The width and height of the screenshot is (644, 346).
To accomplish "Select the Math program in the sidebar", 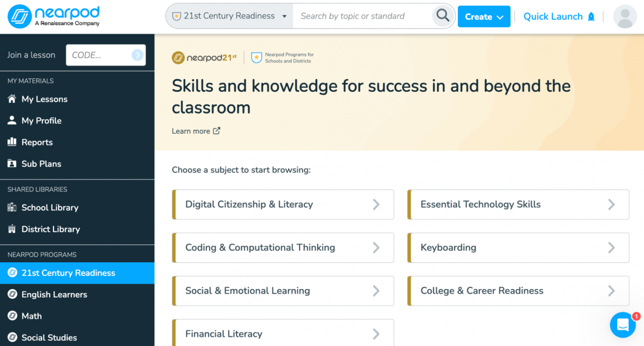I will click(31, 316).
